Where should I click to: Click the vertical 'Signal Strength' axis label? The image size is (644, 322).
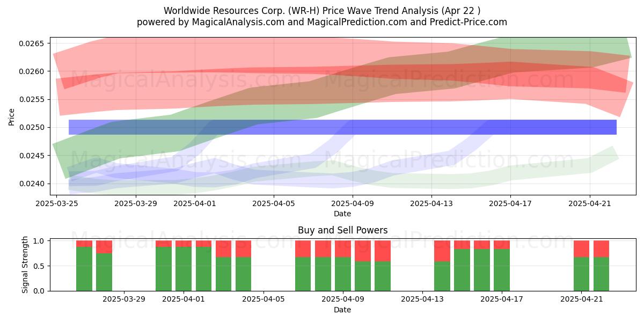25,266
